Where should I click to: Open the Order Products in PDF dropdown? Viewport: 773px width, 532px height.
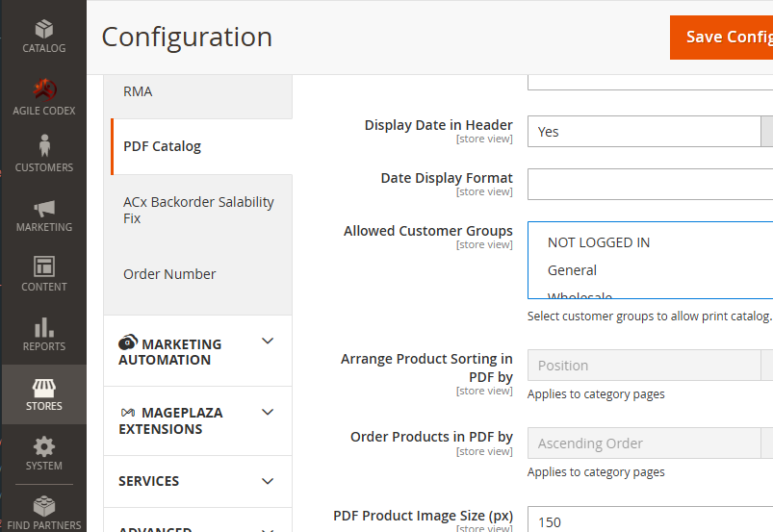click(x=650, y=443)
